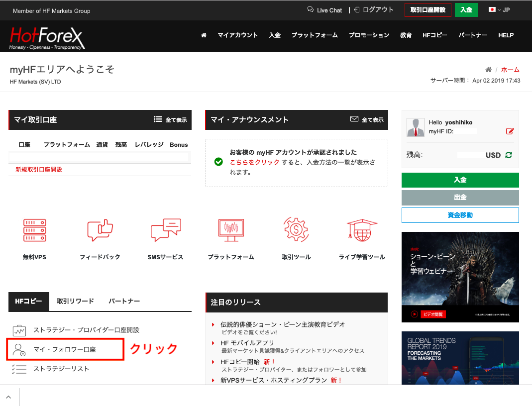
Task: Open 新VPSサービス・ホスティングプラン release
Action: pyautogui.click(x=273, y=380)
